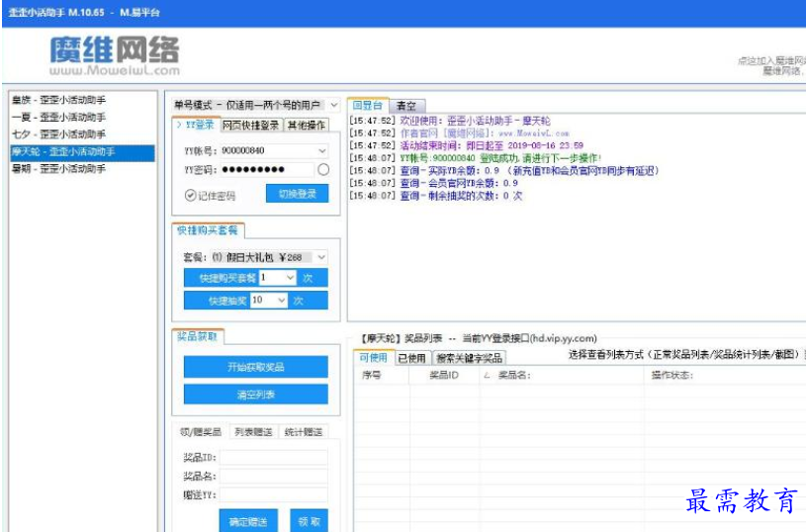This screenshot has width=806, height=532.
Task: Click the 快捷购买套餐 section tab
Action: click(208, 230)
